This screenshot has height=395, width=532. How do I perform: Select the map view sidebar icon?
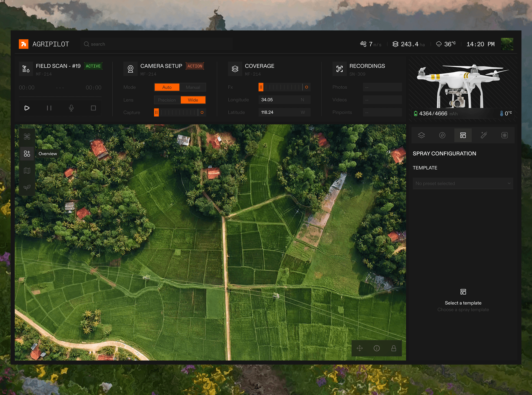pos(27,171)
